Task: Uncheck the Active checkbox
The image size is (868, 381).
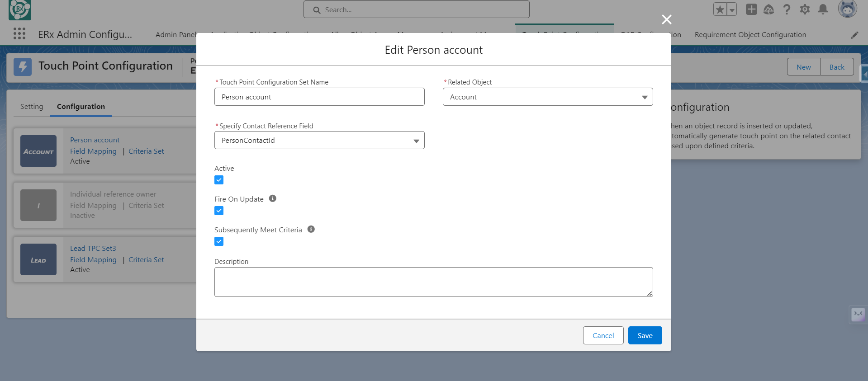Action: [219, 180]
